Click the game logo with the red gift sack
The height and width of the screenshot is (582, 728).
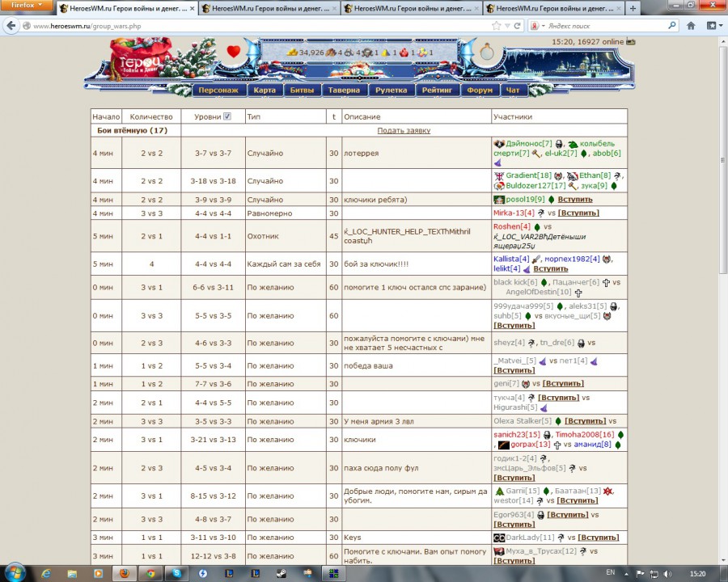141,58
